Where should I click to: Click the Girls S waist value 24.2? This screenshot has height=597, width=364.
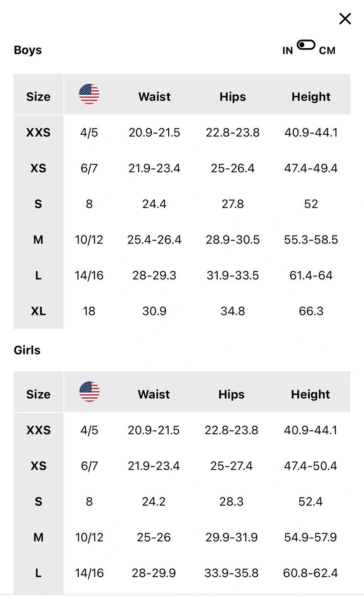(x=154, y=502)
